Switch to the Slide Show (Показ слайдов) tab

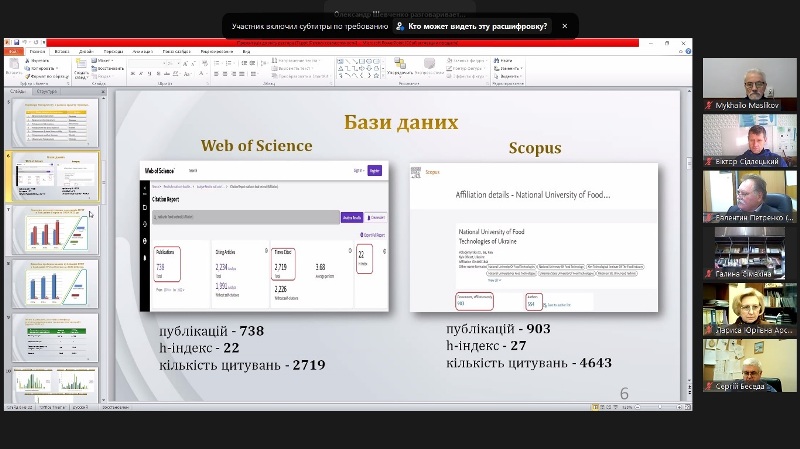(177, 52)
